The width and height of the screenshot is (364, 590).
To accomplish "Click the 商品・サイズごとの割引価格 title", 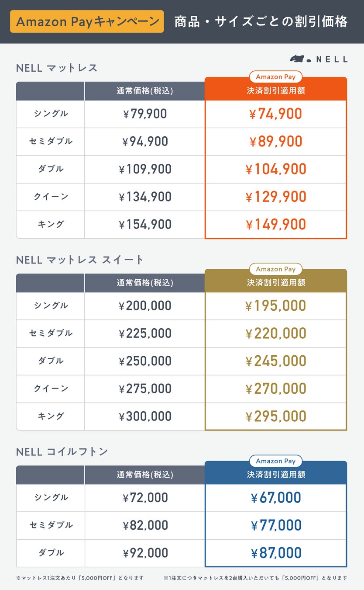I will click(x=261, y=22).
